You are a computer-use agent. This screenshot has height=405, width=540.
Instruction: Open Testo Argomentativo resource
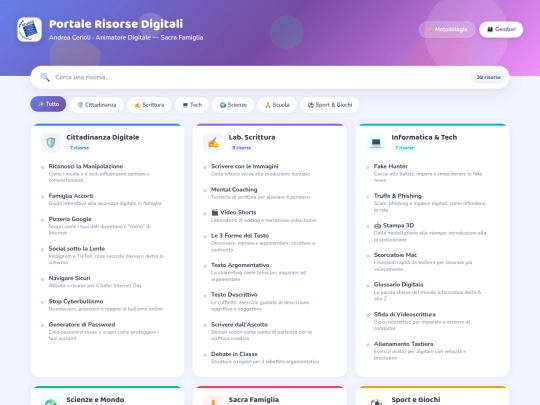pos(270,272)
